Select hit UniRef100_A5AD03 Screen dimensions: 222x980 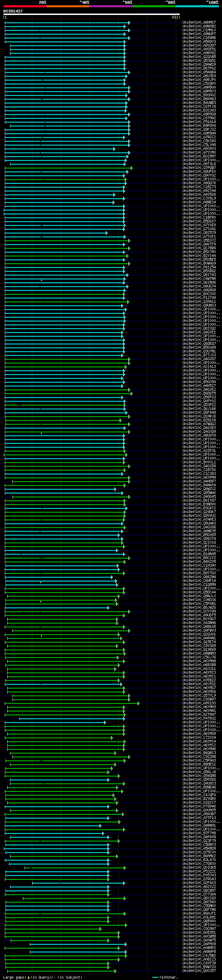pos(199,41)
